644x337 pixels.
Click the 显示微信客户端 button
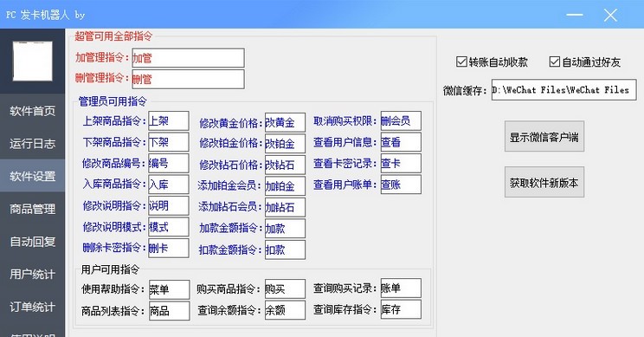tap(544, 136)
